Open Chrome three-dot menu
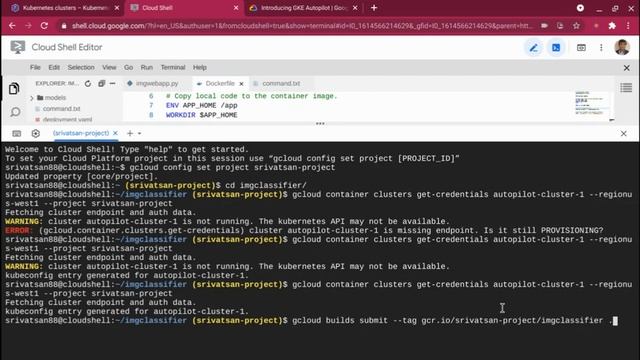This screenshot has height=360, width=640. coord(628,26)
